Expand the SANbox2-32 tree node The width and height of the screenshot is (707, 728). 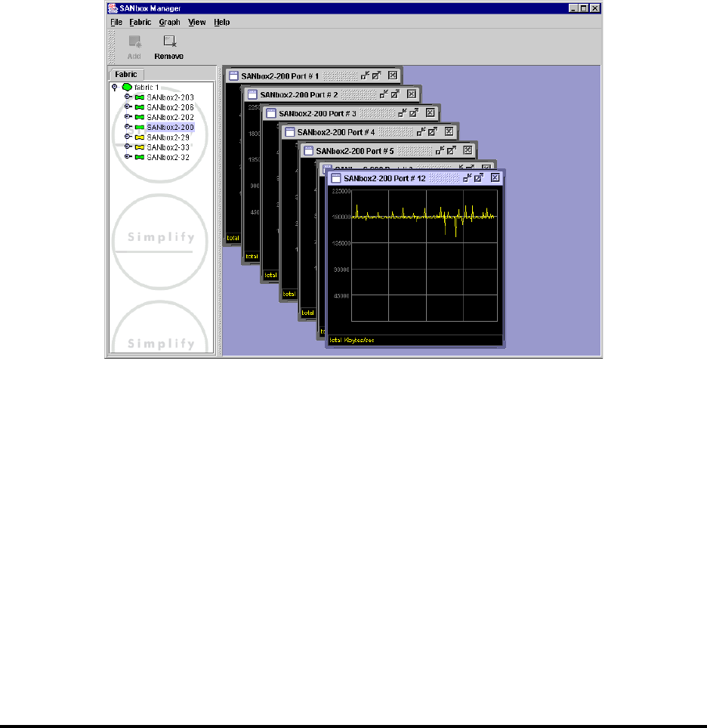[x=128, y=157]
